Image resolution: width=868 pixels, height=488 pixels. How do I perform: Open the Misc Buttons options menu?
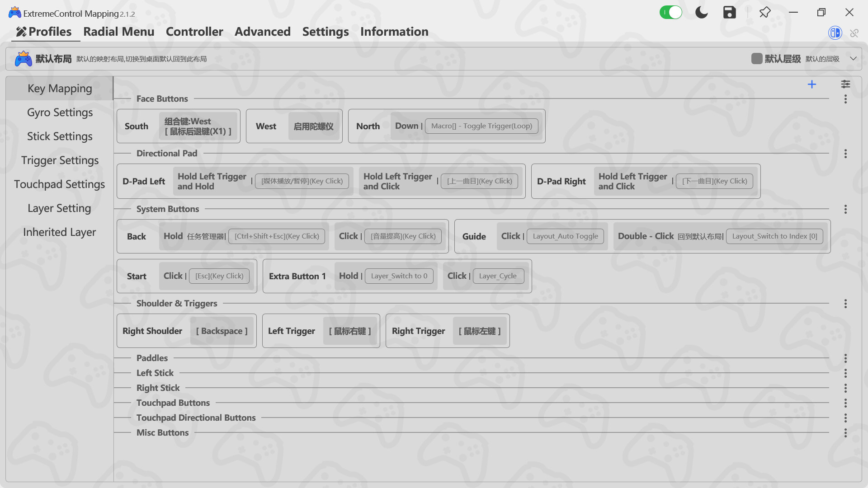[845, 432]
